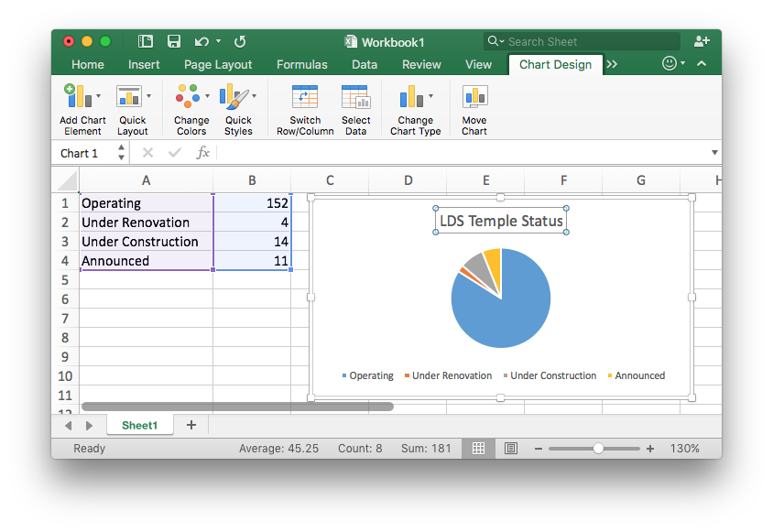
Task: Click the zoom in plus button
Action: pyautogui.click(x=650, y=449)
